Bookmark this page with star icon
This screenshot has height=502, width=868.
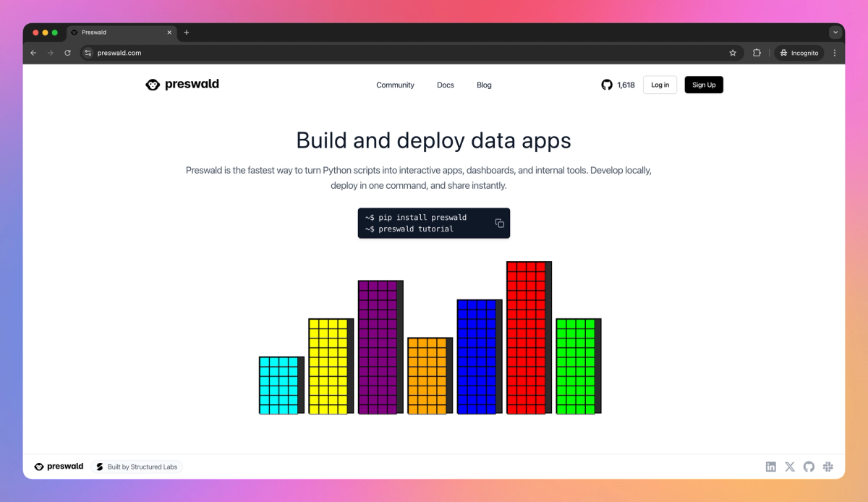coord(733,53)
